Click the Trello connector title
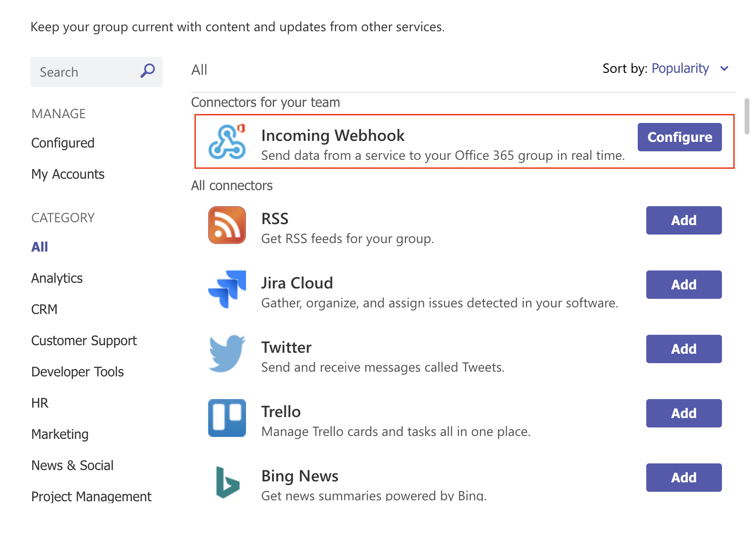This screenshot has width=756, height=540. pyautogui.click(x=281, y=411)
